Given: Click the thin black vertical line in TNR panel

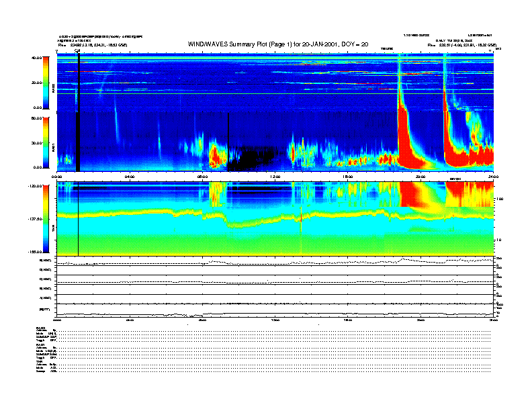Looking at the screenshot, I should click(x=78, y=219).
